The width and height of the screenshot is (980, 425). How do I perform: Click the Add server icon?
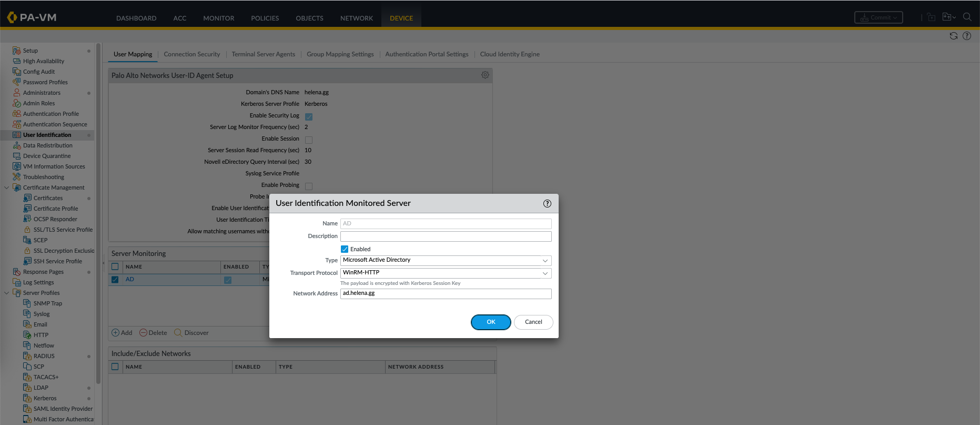(x=116, y=333)
